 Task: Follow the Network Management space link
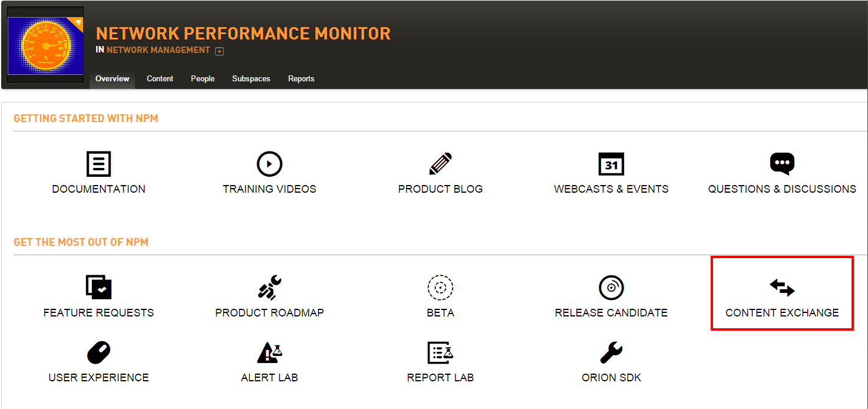[x=158, y=50]
